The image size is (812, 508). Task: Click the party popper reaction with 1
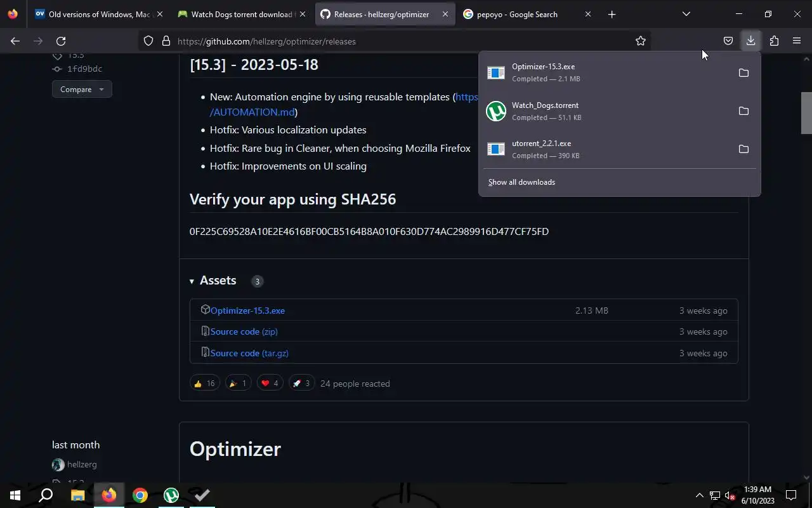click(x=238, y=383)
